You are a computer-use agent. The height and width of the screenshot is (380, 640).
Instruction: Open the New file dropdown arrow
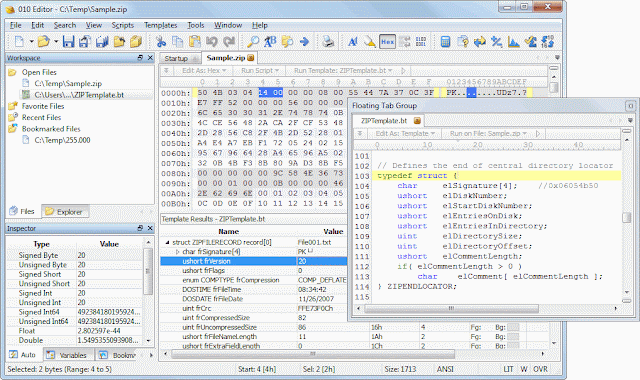(x=31, y=41)
